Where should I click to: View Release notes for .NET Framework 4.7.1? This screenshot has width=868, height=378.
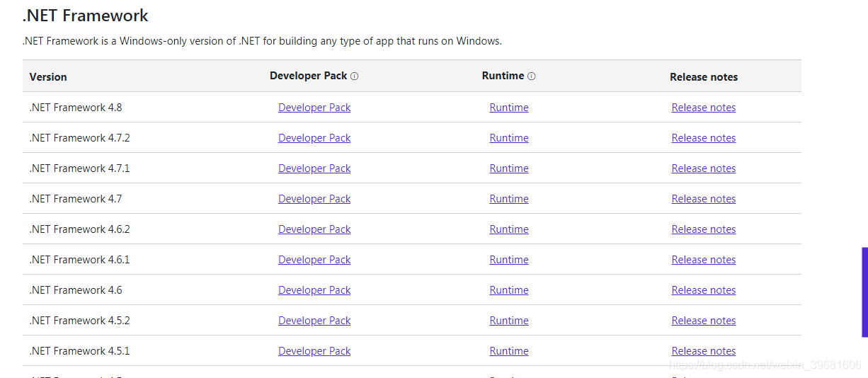click(704, 168)
